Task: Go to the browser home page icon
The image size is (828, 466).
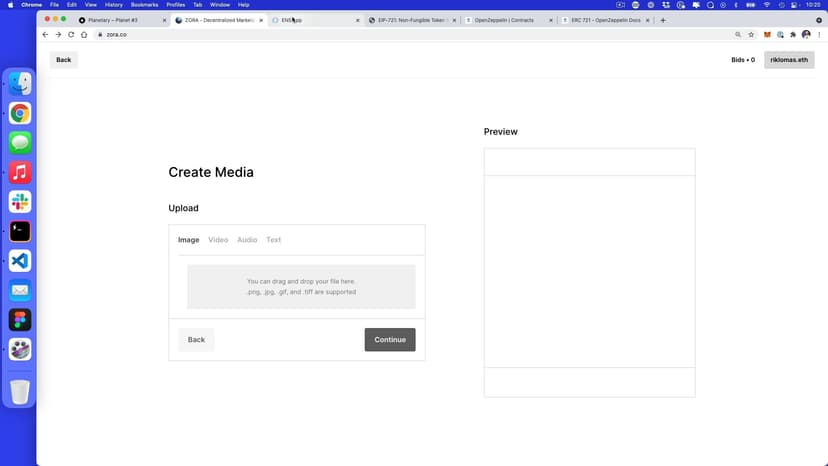Action: (x=84, y=34)
